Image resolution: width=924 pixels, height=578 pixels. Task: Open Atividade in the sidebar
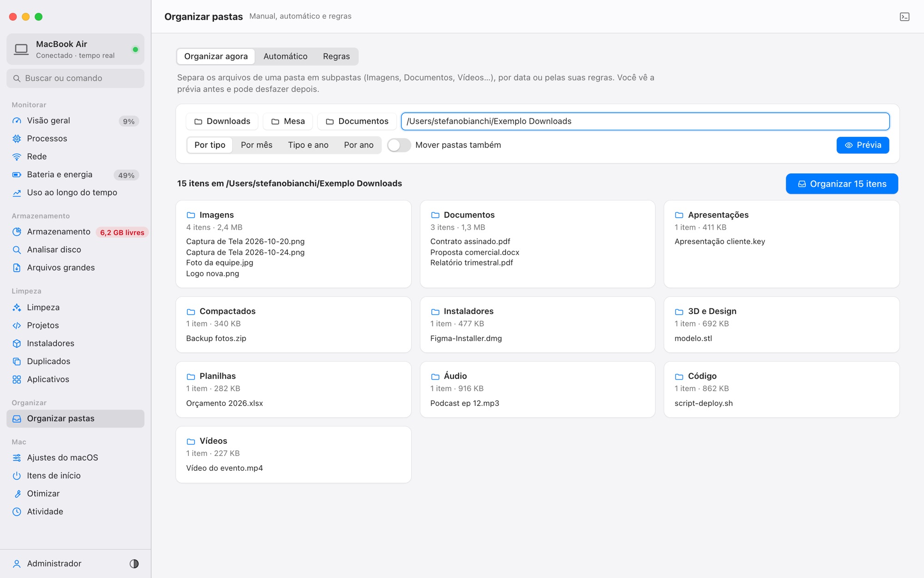pyautogui.click(x=75, y=512)
